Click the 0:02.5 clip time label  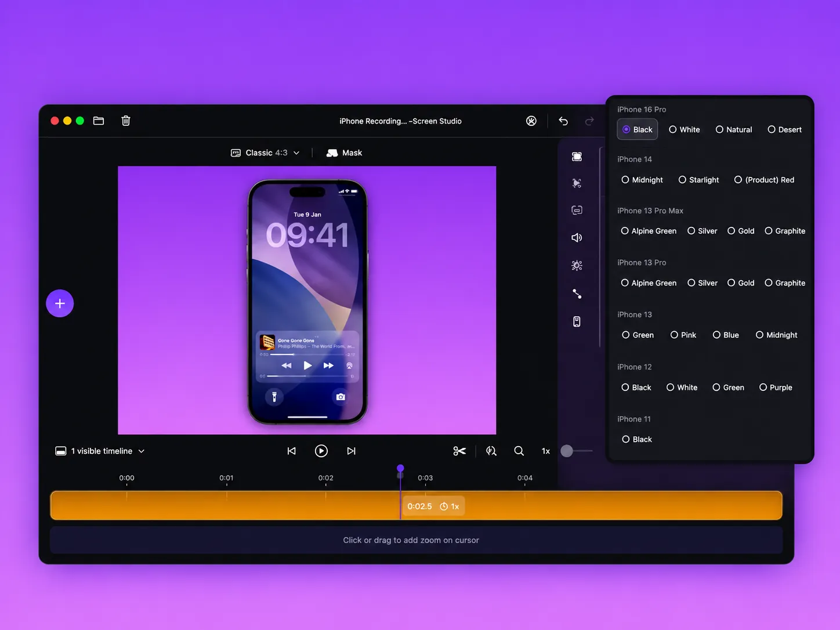(x=419, y=506)
